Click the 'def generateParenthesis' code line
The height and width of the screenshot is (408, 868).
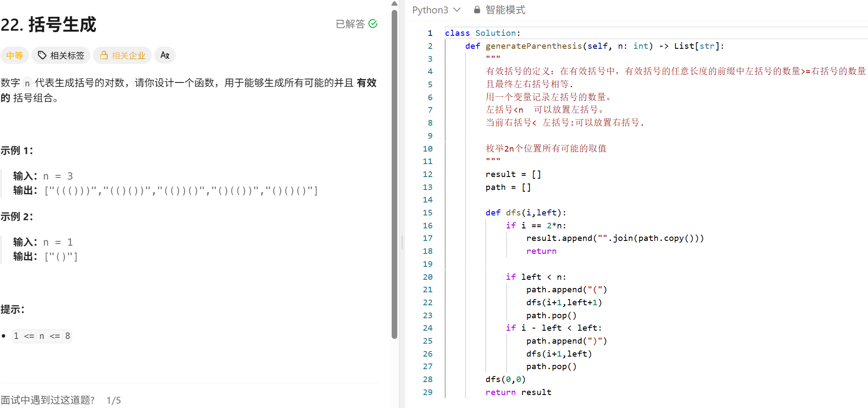[595, 46]
